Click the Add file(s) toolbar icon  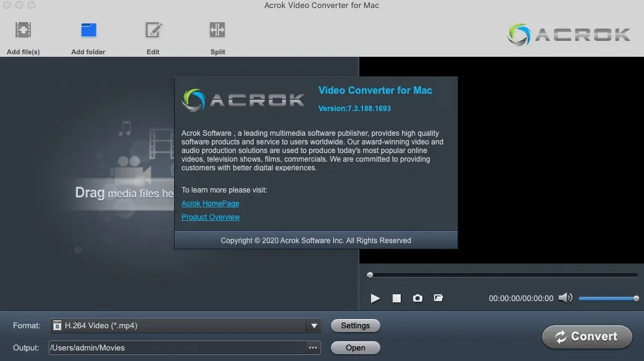(23, 30)
